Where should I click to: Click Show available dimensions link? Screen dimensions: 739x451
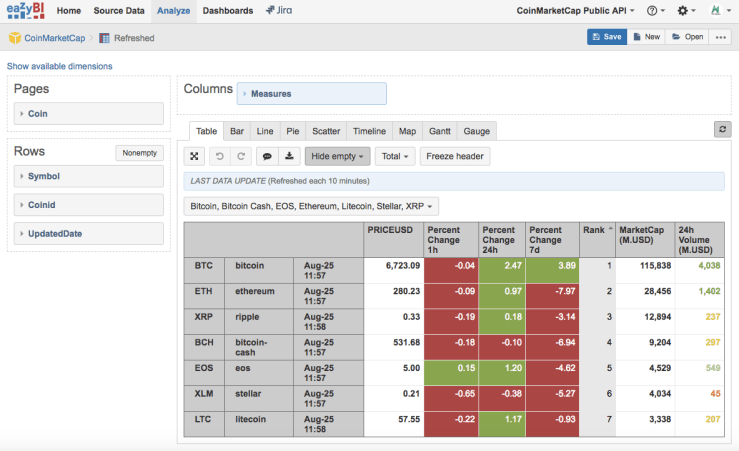coord(60,66)
